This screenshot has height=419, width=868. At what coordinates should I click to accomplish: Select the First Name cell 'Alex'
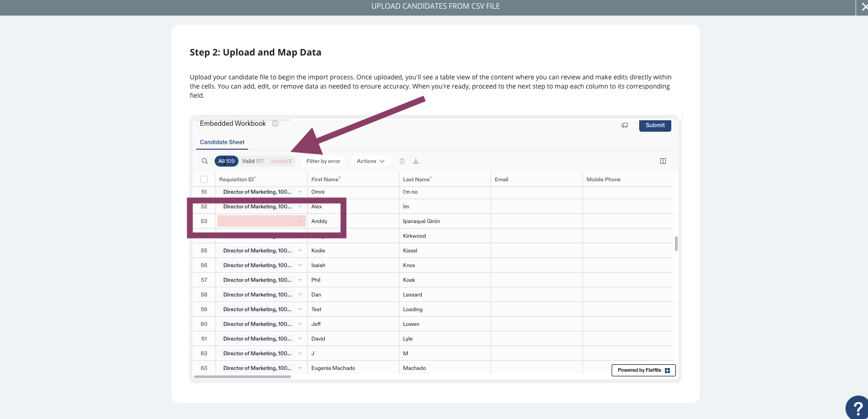click(353, 207)
